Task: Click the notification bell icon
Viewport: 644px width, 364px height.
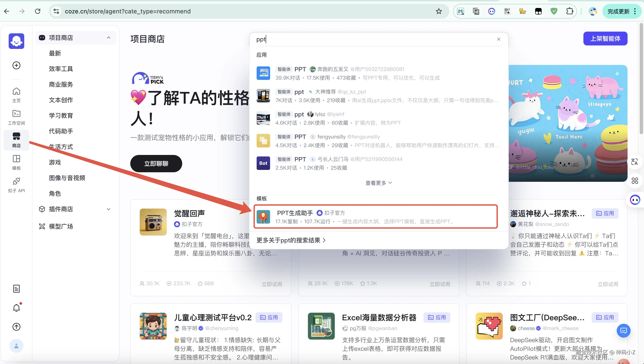Action: [16, 308]
